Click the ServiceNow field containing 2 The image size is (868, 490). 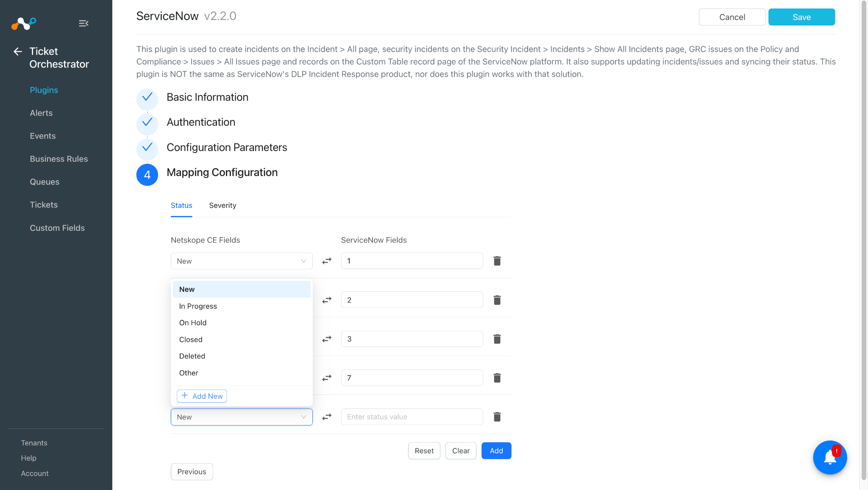pyautogui.click(x=412, y=300)
